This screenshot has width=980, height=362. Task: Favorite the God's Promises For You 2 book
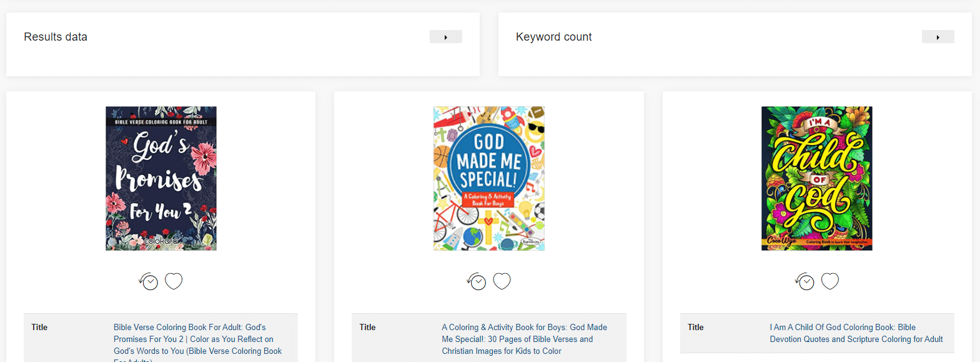(x=174, y=281)
